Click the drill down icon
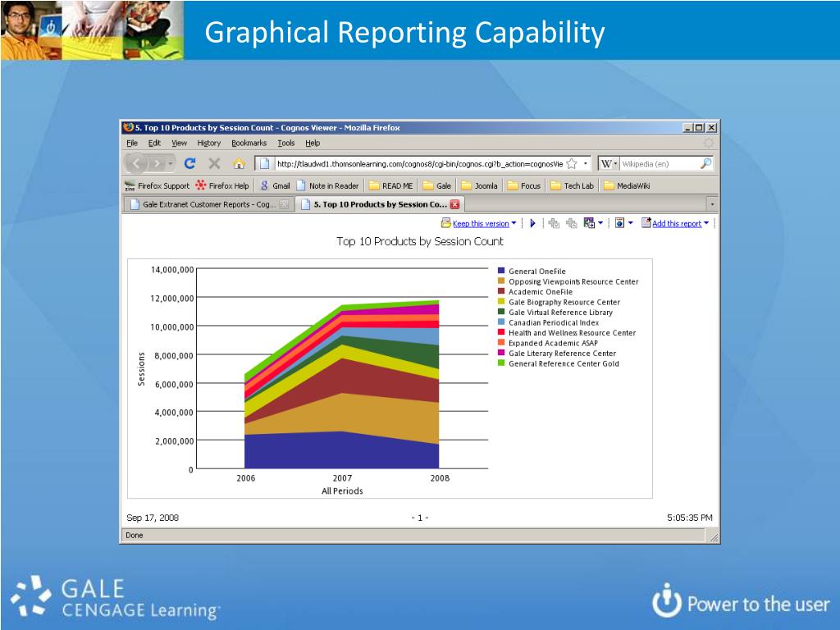The width and height of the screenshot is (840, 630). point(554,223)
